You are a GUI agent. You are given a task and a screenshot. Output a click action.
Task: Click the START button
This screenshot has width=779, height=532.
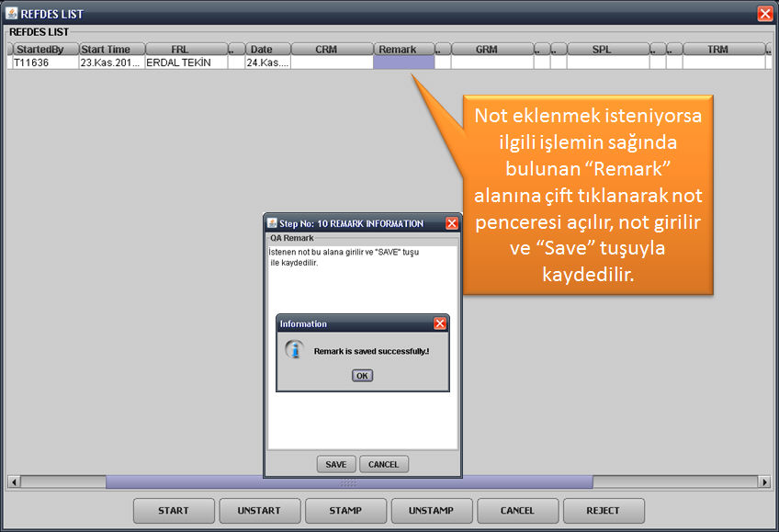[x=174, y=511]
